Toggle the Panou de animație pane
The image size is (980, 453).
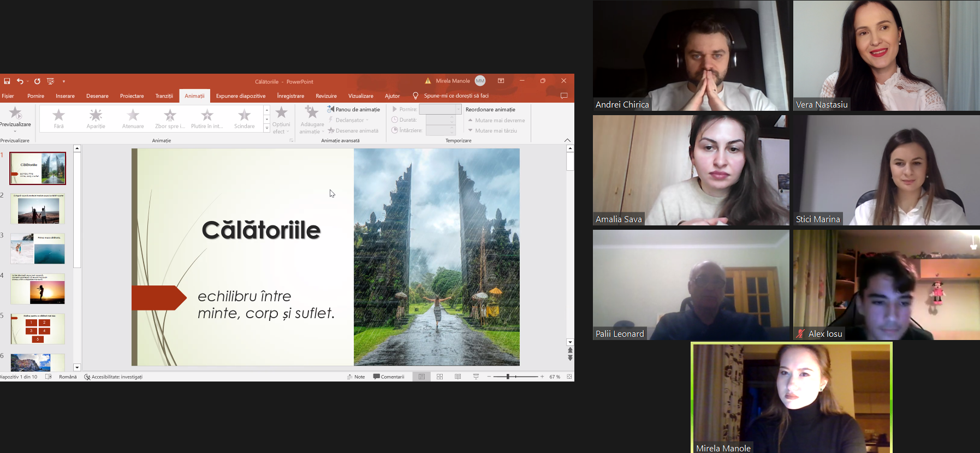354,109
